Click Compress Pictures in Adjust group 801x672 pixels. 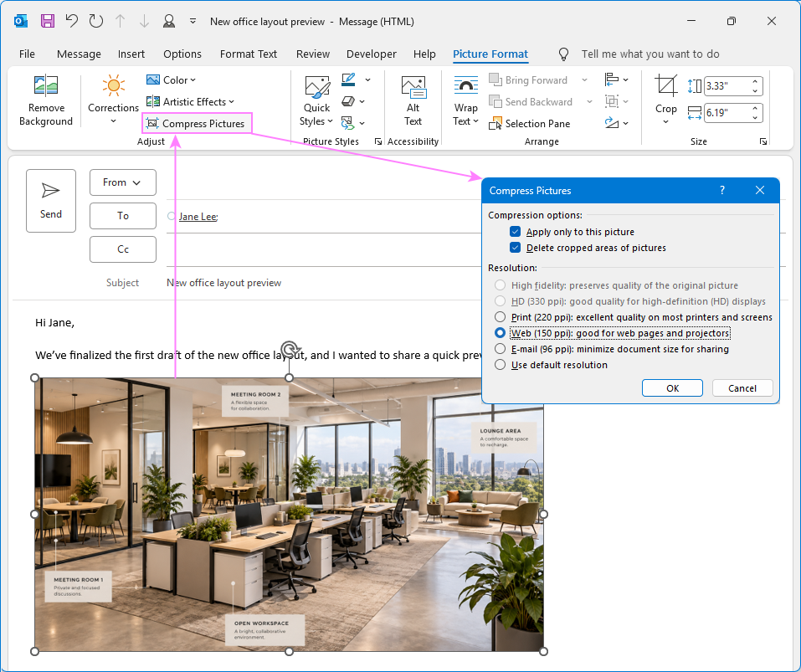(196, 124)
